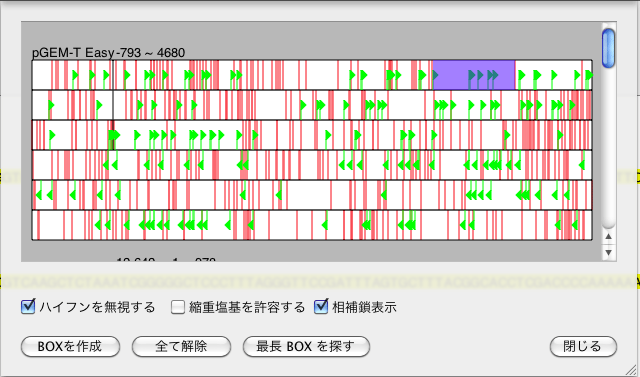This screenshot has width=640, height=377.
Task: Click the blue vertical scrollbar thumb
Action: (x=608, y=48)
